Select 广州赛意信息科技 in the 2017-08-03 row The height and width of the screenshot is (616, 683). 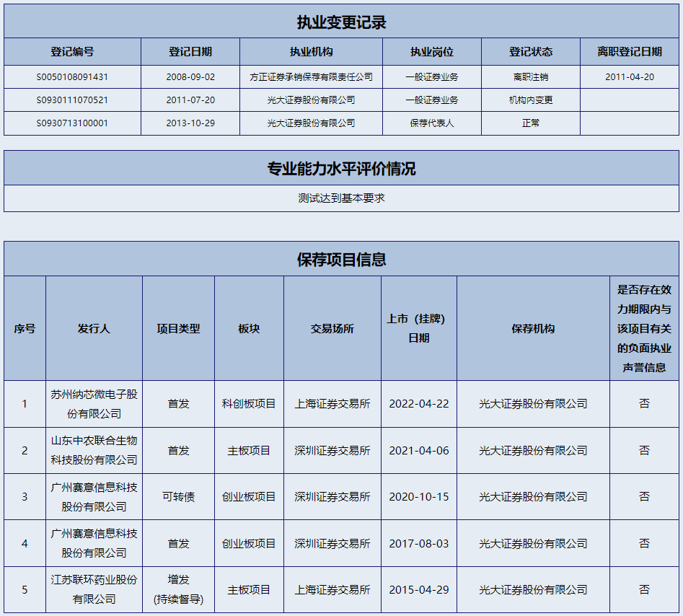coord(94,543)
